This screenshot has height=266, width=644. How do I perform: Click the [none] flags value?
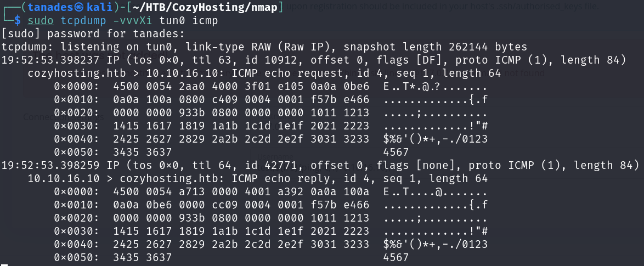pos(438,165)
